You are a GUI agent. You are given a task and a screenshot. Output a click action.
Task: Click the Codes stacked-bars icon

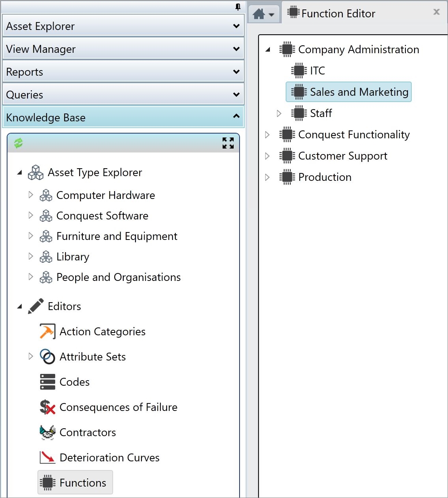(47, 382)
